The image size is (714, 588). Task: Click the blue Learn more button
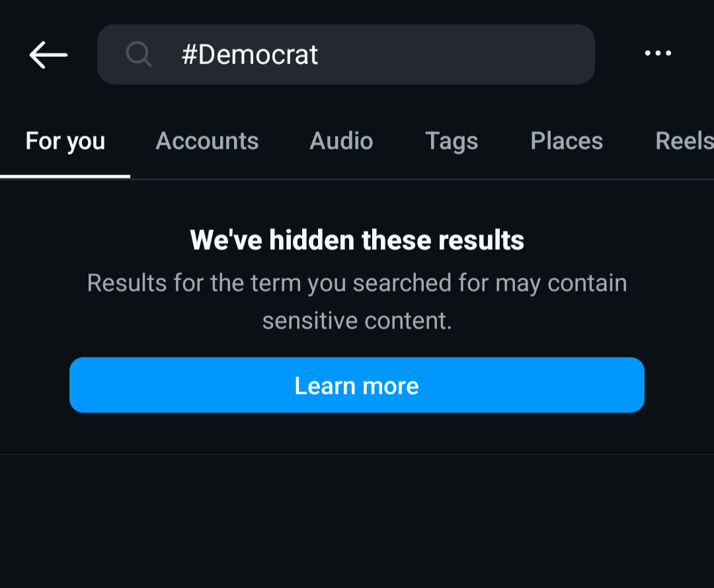coord(357,385)
